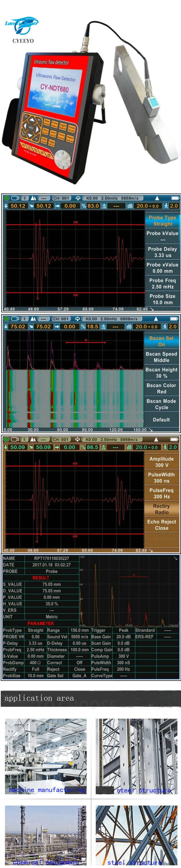The width and height of the screenshot is (181, 868).
Task: Click percent icon beside 86.5
Action: click(83, 447)
